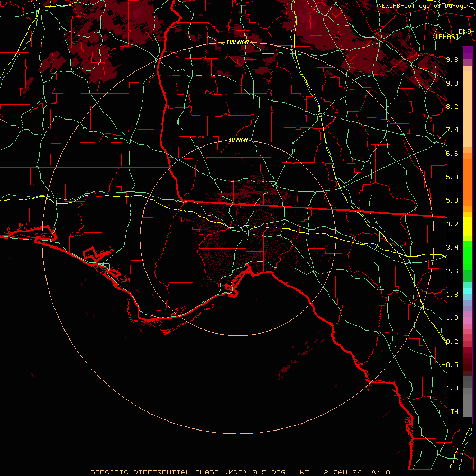
Task: Pick the bright green swatch of the color bar
Action: pos(467,255)
